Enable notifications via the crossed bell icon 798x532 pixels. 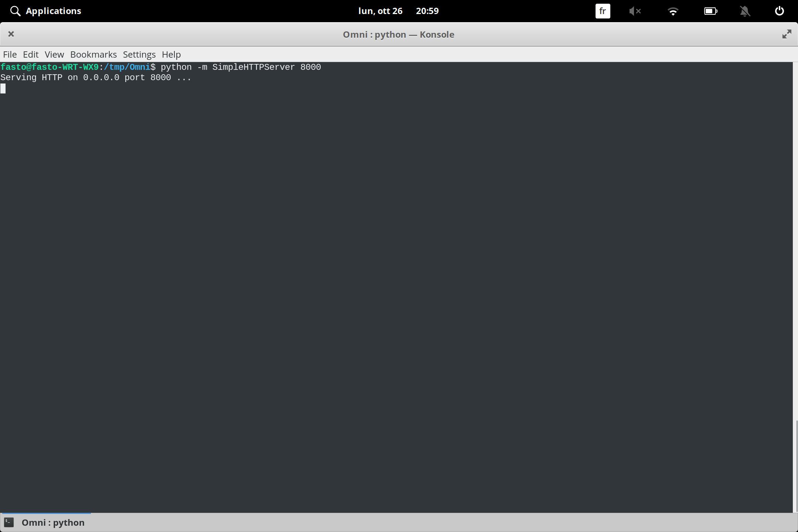745,11
